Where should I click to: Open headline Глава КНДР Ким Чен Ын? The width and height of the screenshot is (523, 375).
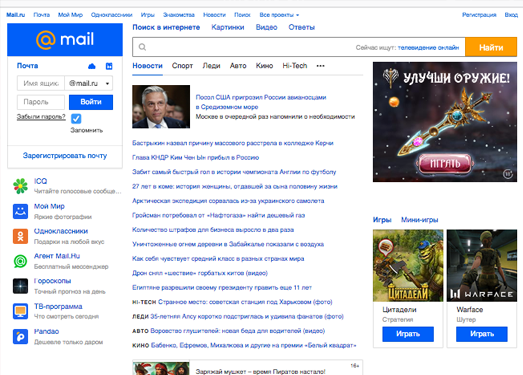(195, 157)
